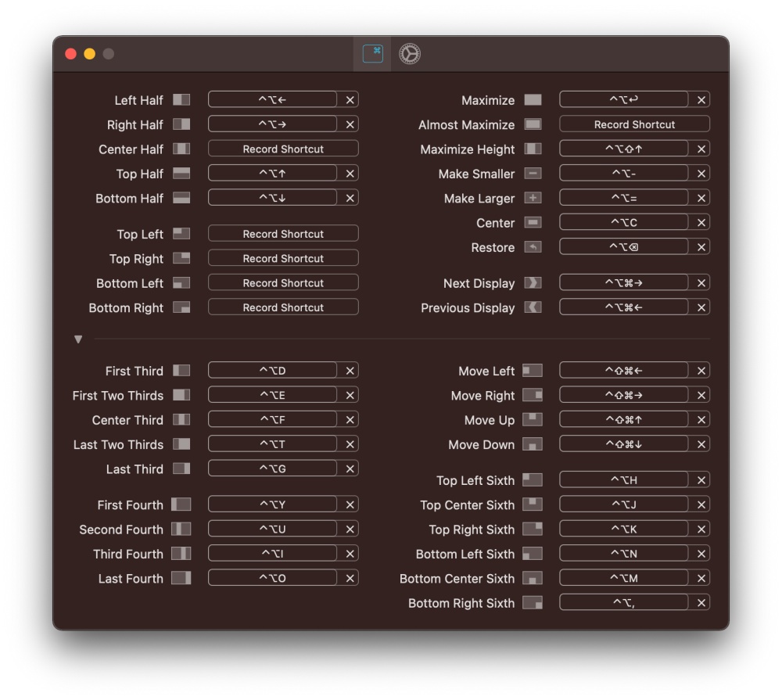Click the Almost Maximize icon
This screenshot has width=782, height=700.
(533, 124)
